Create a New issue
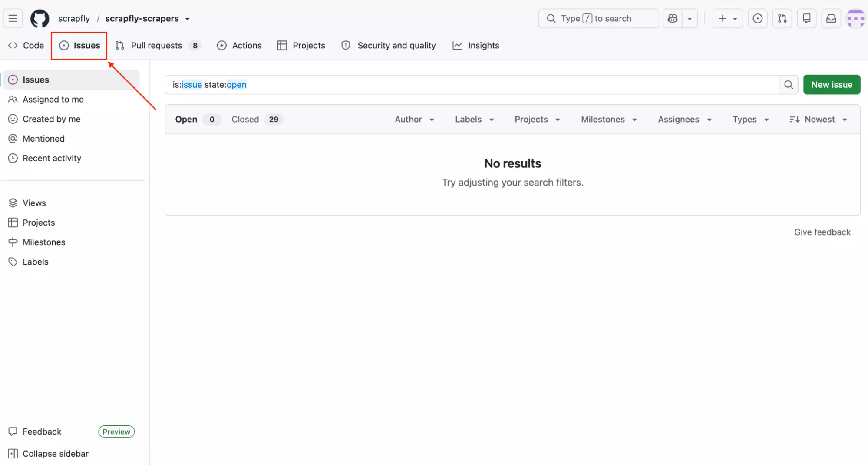This screenshot has height=465, width=868. click(x=832, y=84)
